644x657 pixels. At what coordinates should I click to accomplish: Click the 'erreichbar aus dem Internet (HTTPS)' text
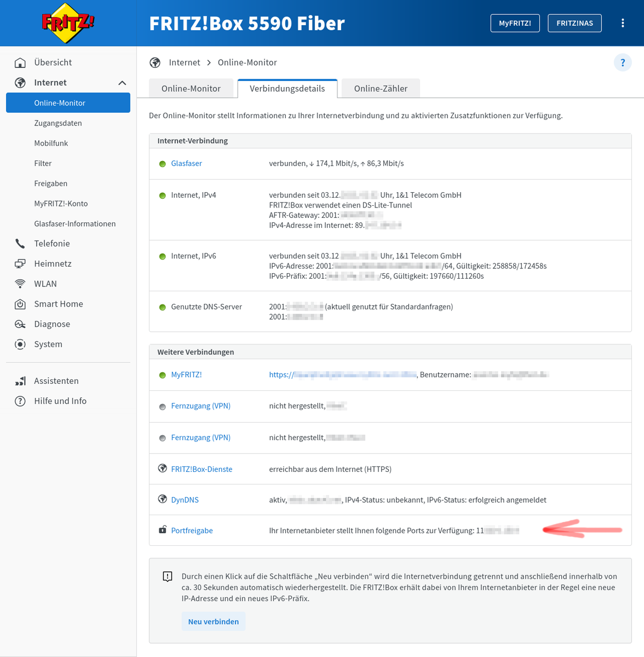pos(330,469)
